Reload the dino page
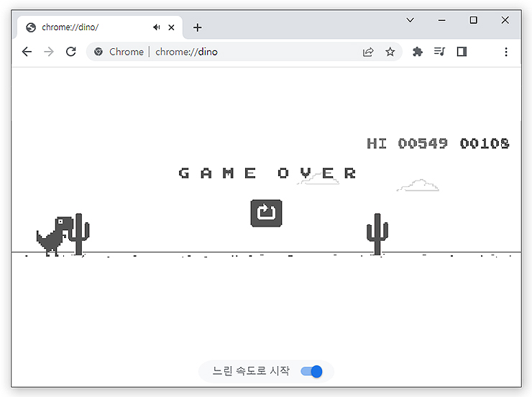The width and height of the screenshot is (532, 397). click(x=71, y=52)
